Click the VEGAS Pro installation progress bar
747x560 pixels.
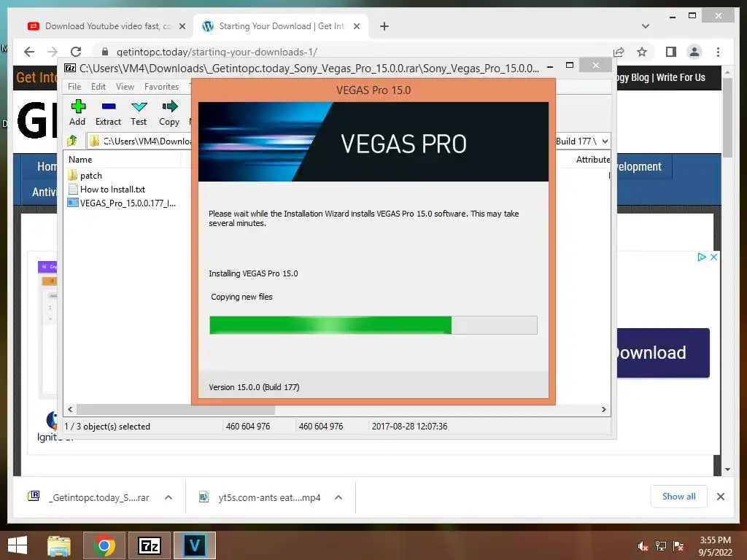pos(373,325)
